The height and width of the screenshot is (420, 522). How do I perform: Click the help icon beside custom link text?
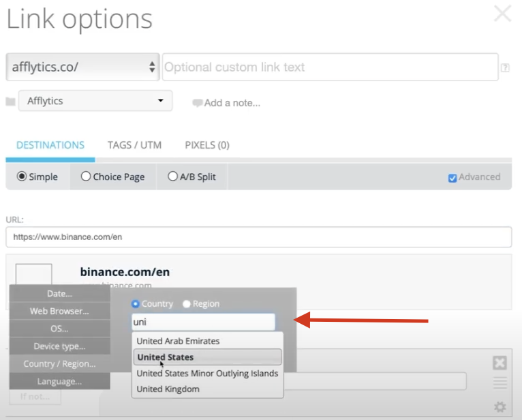point(505,67)
